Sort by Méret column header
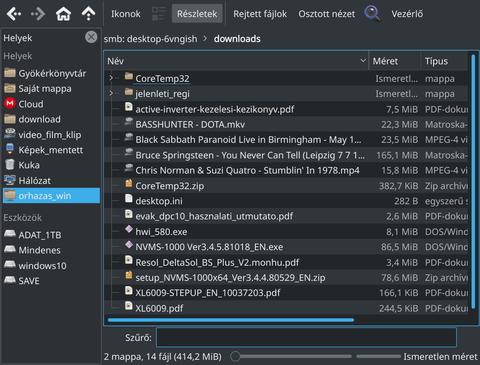Image resolution: width=480 pixels, height=365 pixels. point(395,61)
